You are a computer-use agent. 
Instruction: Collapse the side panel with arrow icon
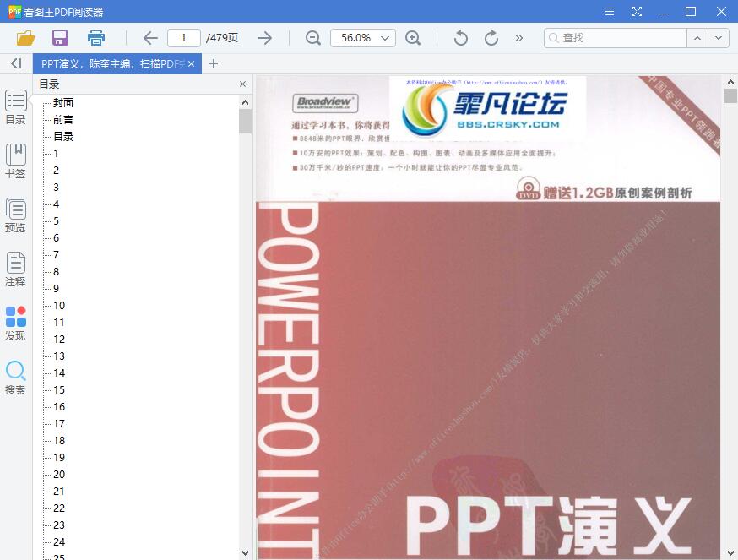click(x=17, y=63)
